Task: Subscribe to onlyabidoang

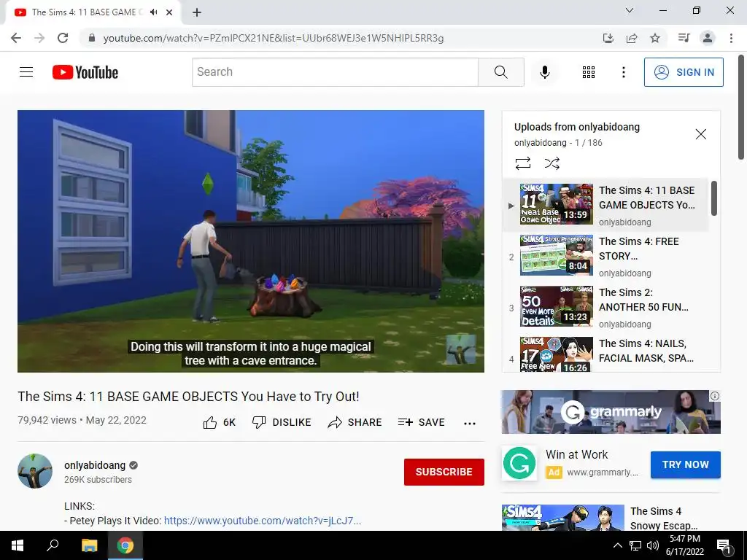Action: (444, 472)
